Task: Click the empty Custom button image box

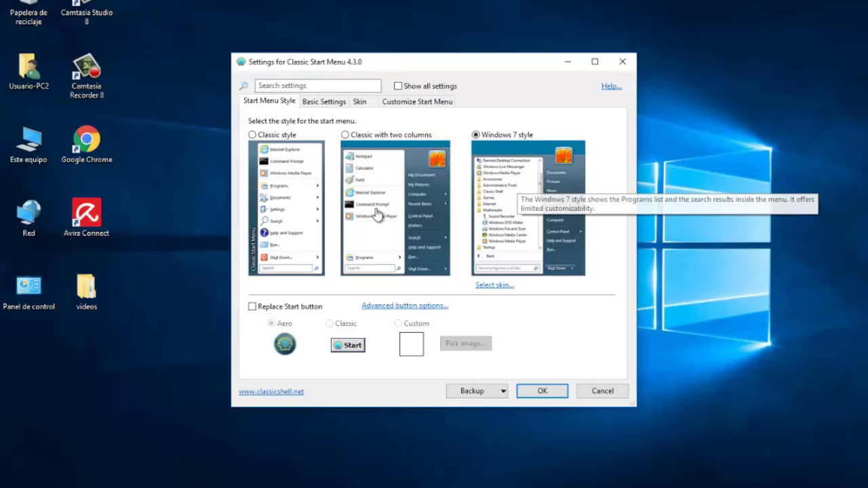Action: (x=412, y=344)
